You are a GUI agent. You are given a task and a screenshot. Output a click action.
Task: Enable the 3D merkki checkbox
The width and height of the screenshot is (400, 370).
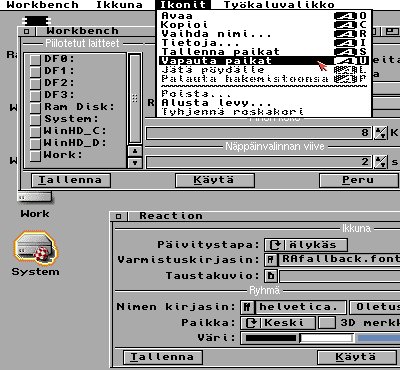click(x=327, y=323)
